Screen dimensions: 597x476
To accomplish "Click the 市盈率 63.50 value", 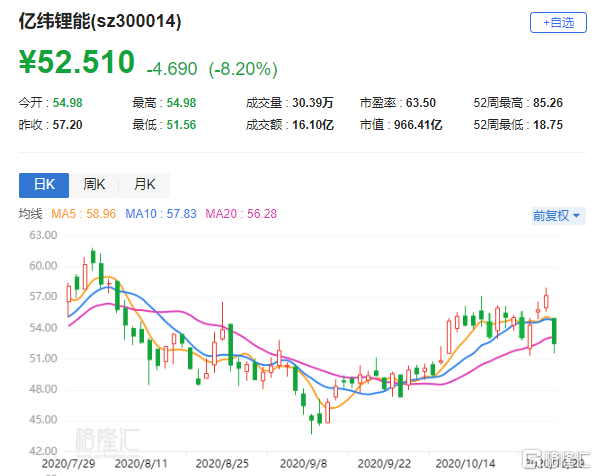I will (421, 103).
